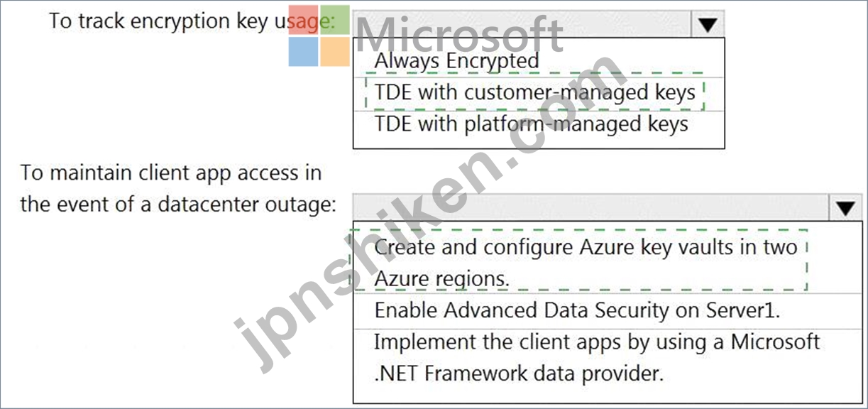Click the red square of Microsoft logo
868x409 pixels.
click(x=303, y=21)
